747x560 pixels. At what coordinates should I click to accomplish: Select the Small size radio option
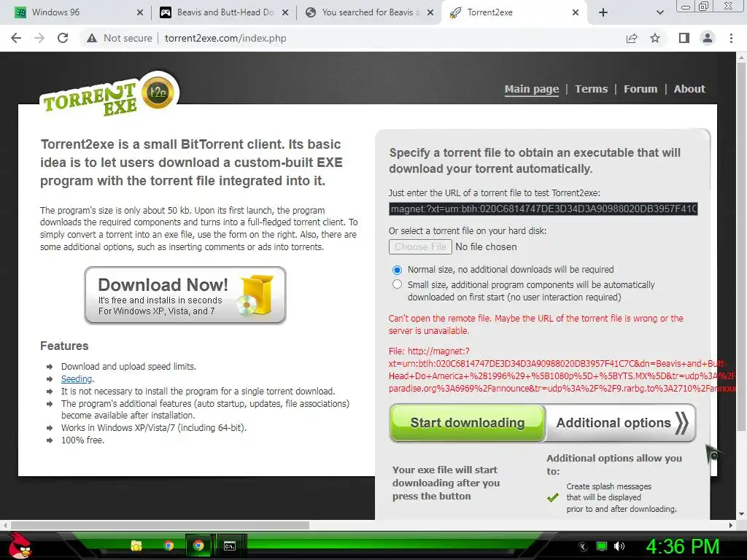pos(397,285)
